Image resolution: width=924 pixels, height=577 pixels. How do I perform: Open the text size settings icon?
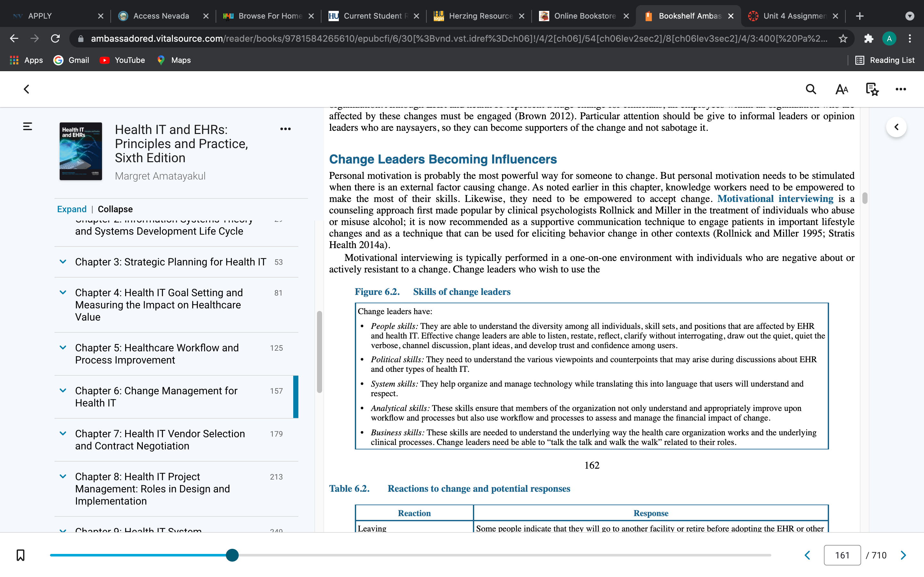click(x=842, y=89)
